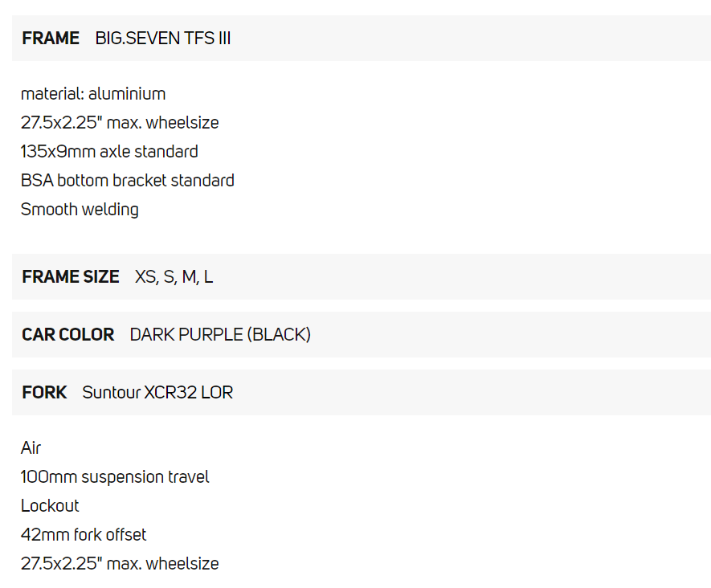Click the Lockout spec line
Image resolution: width=711 pixels, height=588 pixels.
50,506
